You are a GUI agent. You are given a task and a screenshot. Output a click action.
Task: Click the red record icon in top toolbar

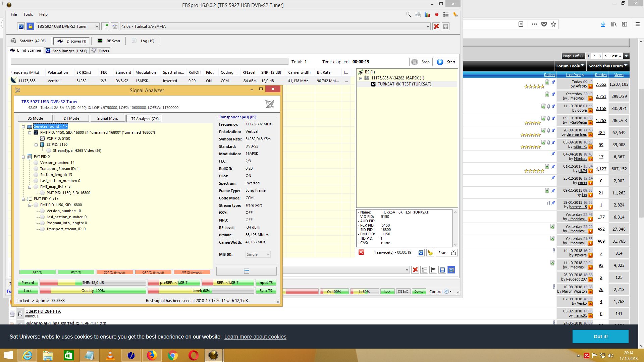436,14
